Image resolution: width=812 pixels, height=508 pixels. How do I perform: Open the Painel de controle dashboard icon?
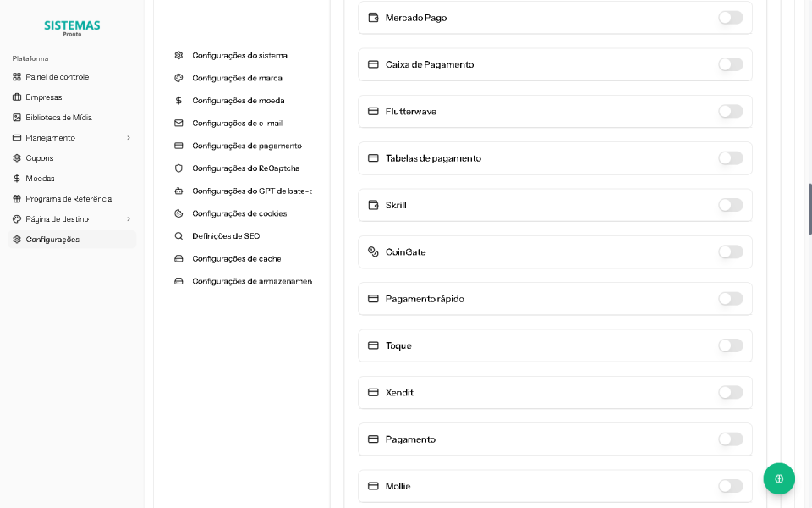[x=18, y=76]
